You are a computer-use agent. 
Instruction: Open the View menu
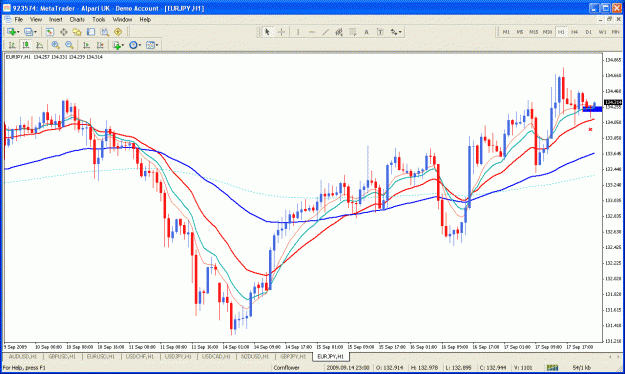point(36,19)
